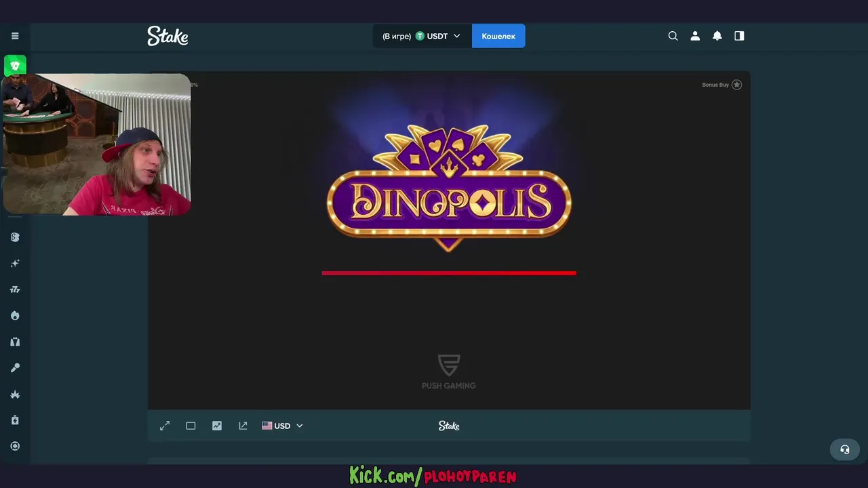Open live stats chart icon
This screenshot has width=868, height=488.
217,426
